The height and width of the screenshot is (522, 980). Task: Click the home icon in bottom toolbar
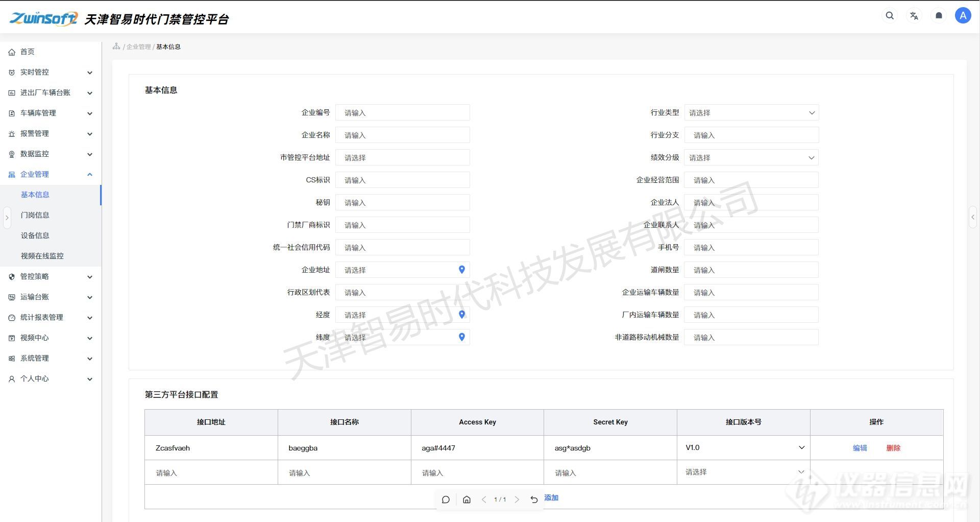pyautogui.click(x=467, y=500)
